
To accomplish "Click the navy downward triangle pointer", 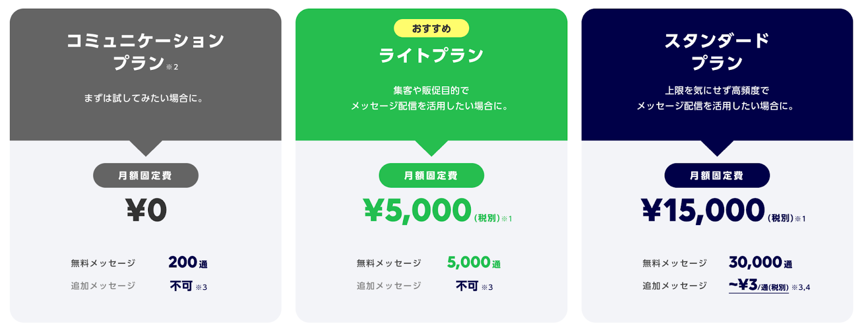I will tap(717, 148).
